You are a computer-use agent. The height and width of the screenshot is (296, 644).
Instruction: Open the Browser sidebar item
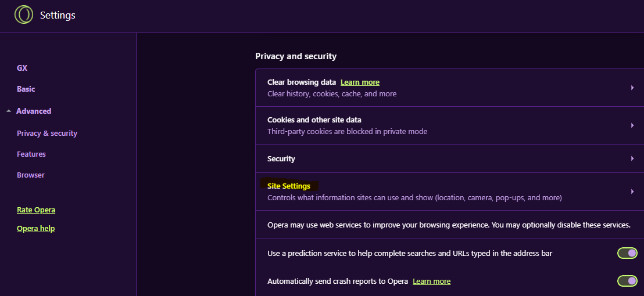(31, 175)
